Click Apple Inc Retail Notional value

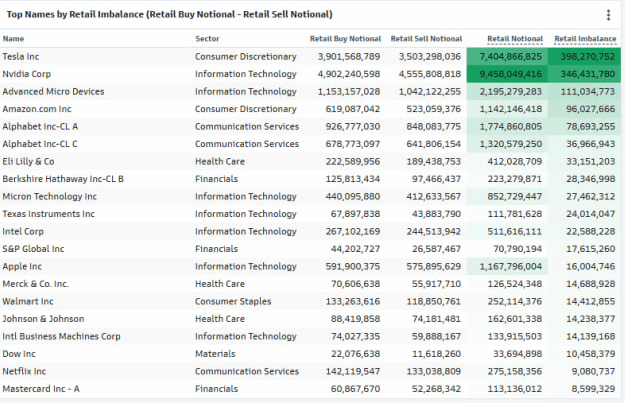point(506,267)
